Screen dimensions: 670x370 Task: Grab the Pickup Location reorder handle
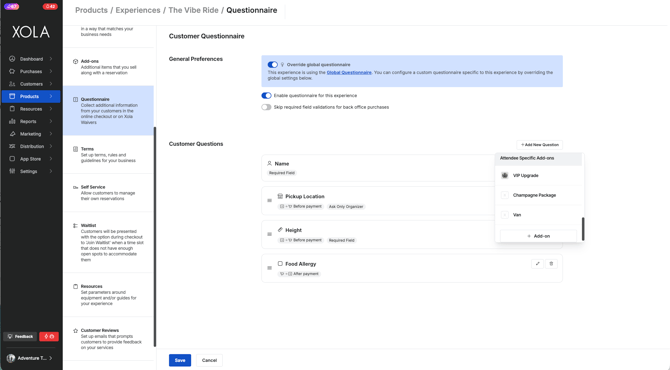click(x=270, y=200)
